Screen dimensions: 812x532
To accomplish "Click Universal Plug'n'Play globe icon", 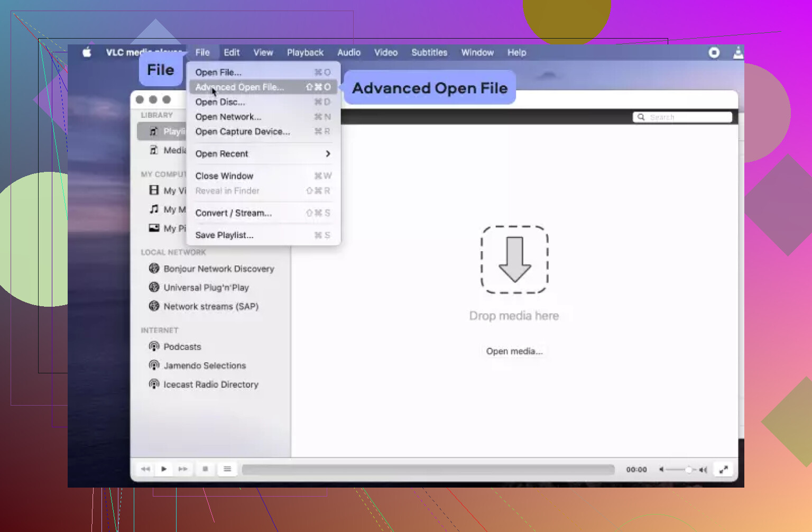I will click(x=154, y=287).
